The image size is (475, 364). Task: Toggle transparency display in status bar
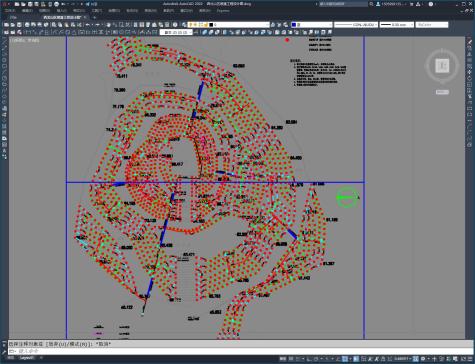pyautogui.click(x=363, y=359)
